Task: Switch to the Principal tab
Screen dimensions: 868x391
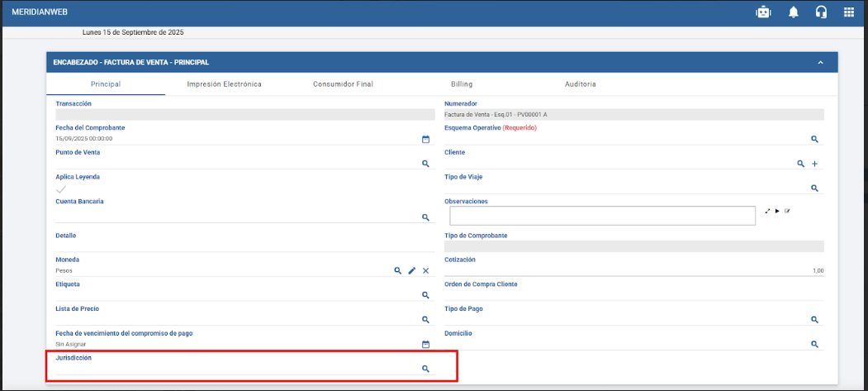Action: [105, 84]
